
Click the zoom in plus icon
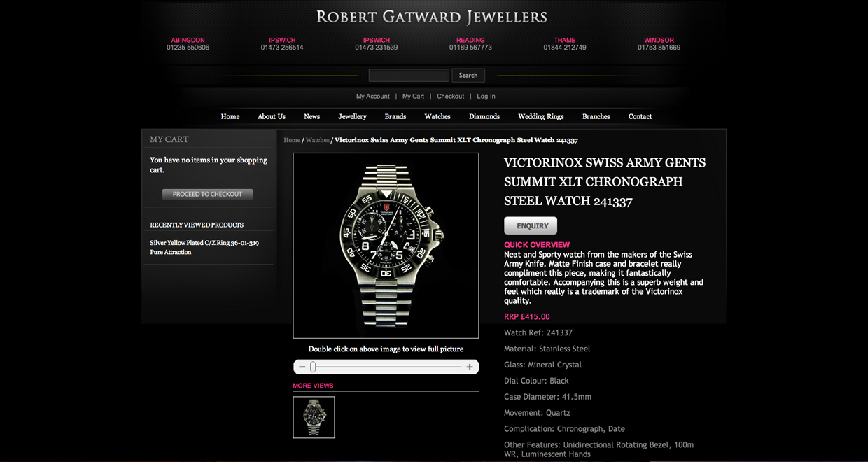[x=470, y=367]
